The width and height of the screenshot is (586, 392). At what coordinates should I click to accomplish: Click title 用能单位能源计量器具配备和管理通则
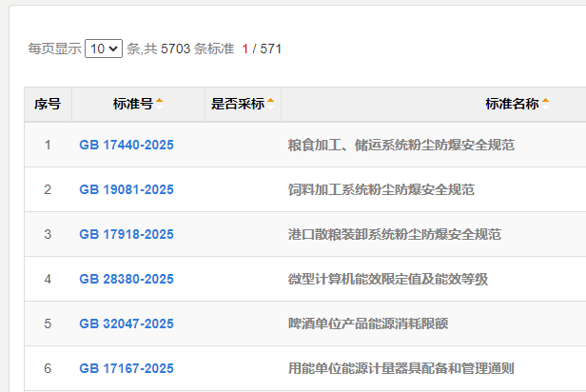pos(400,368)
